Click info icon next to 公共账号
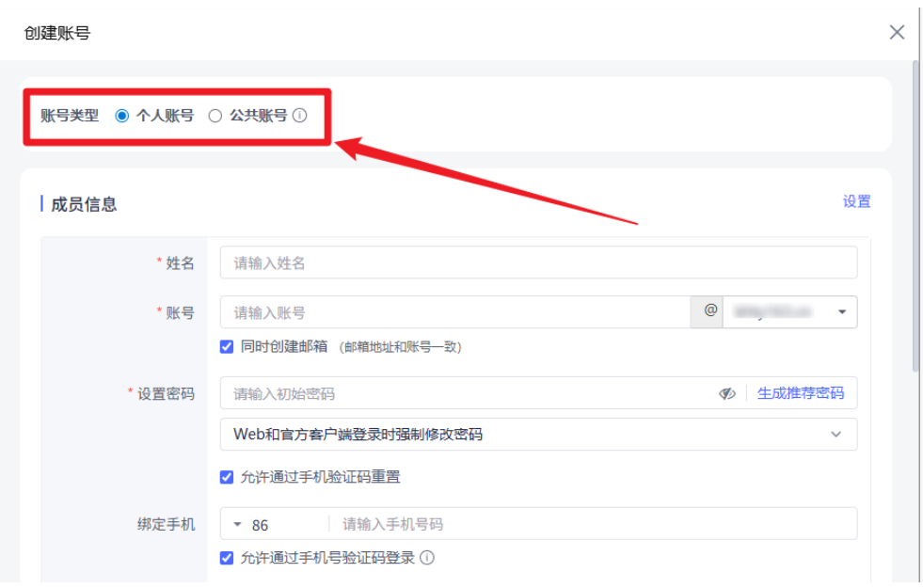Screen dimensions: 923x588 299,116
